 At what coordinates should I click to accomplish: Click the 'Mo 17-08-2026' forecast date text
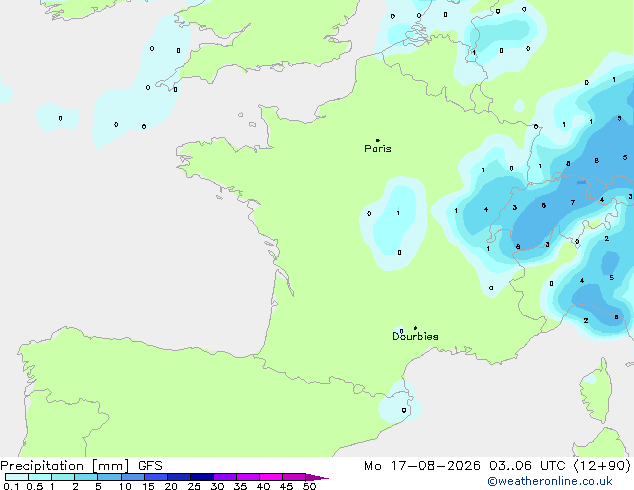422,466
